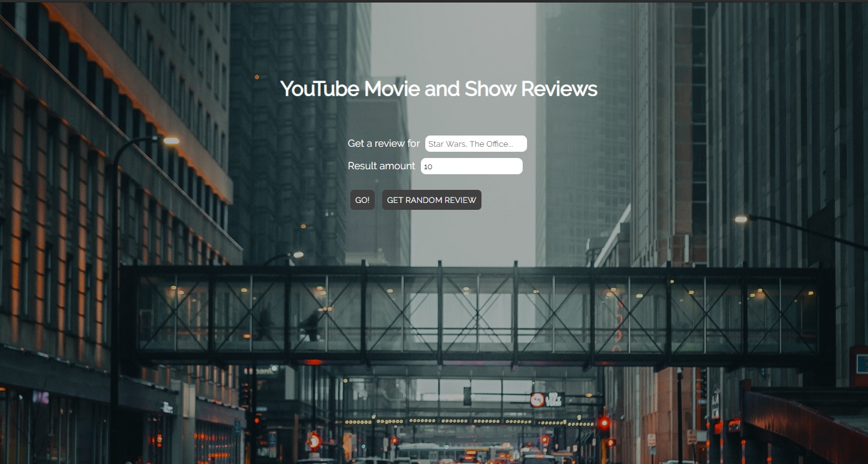This screenshot has width=868, height=464.
Task: Activate the search box to type a show name
Action: point(475,143)
